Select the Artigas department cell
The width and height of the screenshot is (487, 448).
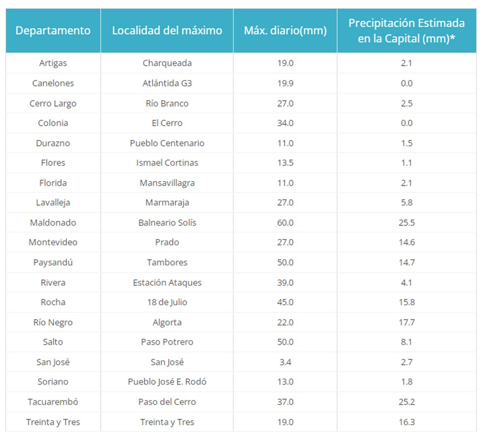point(53,63)
